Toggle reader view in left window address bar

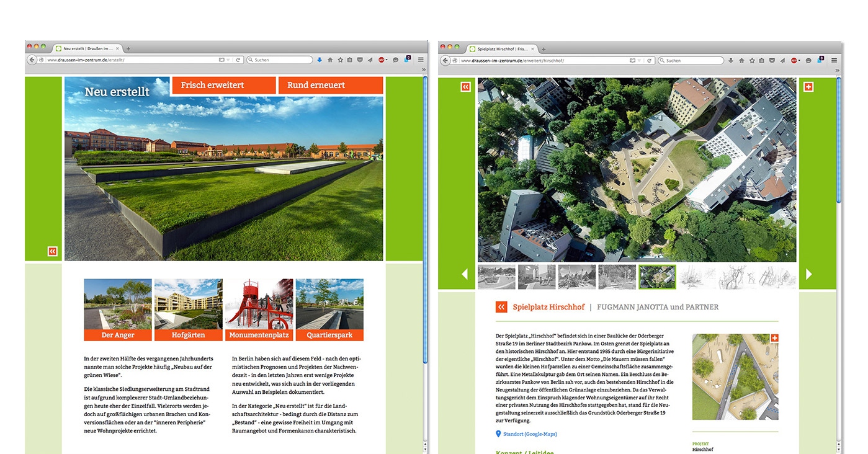(221, 60)
